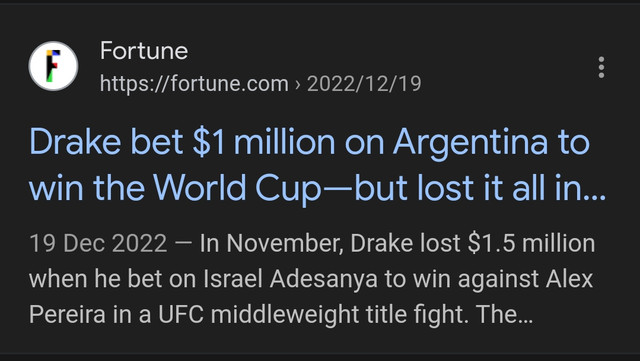Click the breadcrumb chevron after fortune.com
640x361 pixels.
298,85
